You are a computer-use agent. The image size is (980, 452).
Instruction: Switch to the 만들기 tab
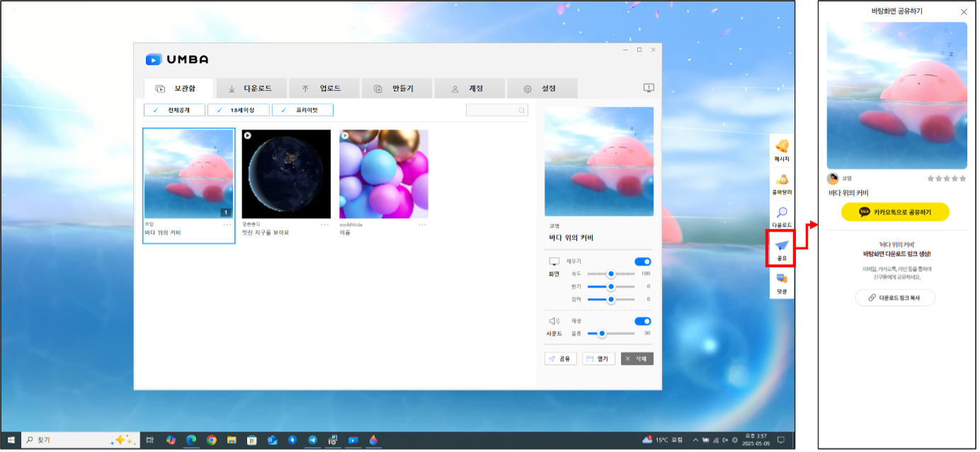[x=397, y=89]
